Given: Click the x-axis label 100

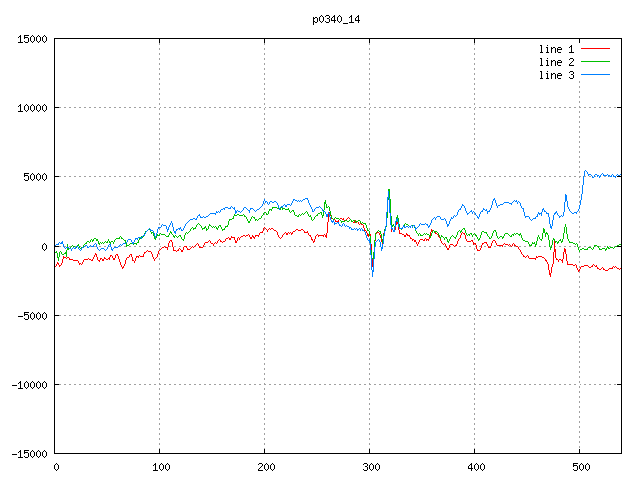Looking at the screenshot, I should [161, 467].
